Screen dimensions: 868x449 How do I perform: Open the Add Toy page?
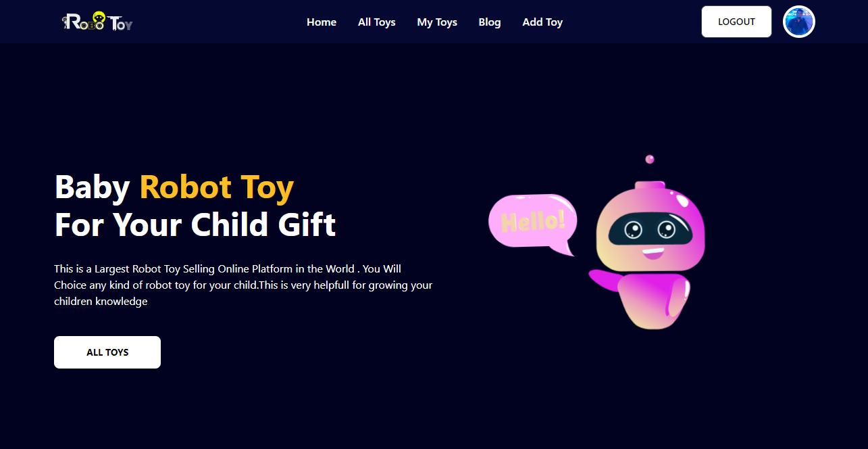tap(542, 22)
